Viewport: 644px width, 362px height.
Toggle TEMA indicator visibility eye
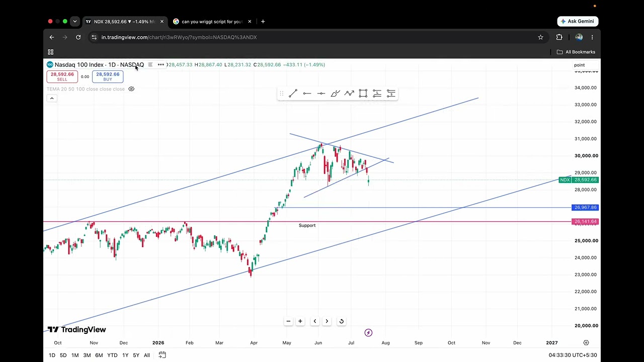click(131, 89)
